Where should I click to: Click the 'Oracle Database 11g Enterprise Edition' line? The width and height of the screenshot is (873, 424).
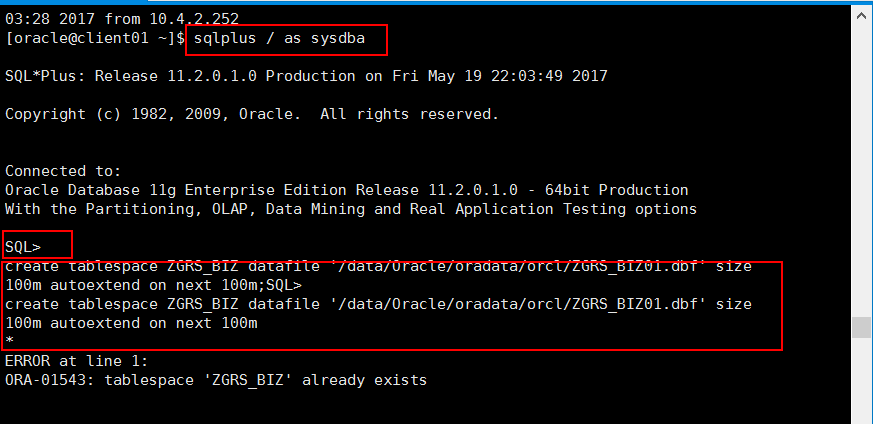346,190
